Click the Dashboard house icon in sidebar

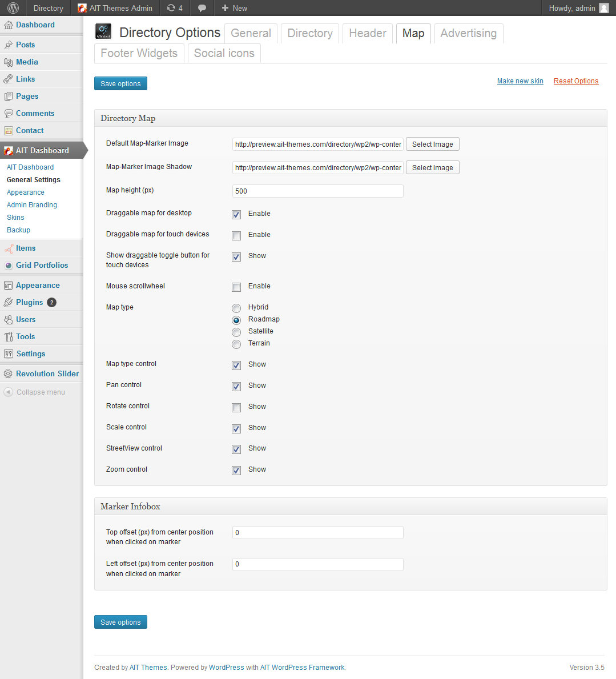click(x=8, y=25)
